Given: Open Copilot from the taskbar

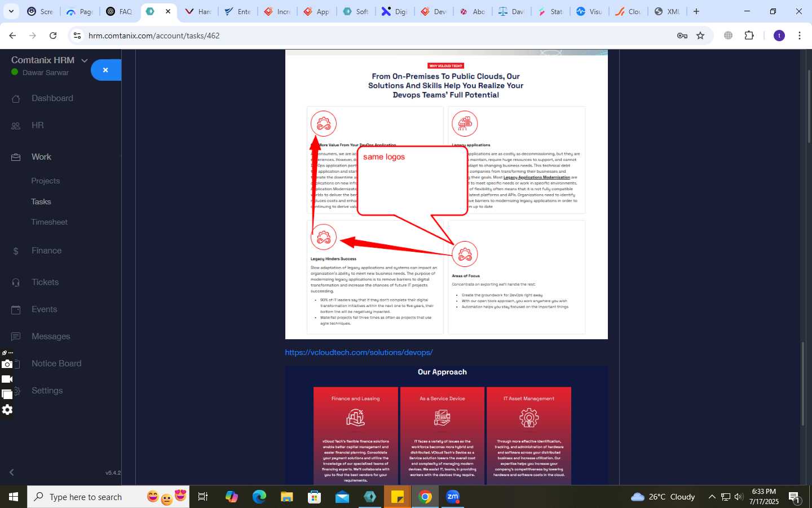Looking at the screenshot, I should coord(232,497).
